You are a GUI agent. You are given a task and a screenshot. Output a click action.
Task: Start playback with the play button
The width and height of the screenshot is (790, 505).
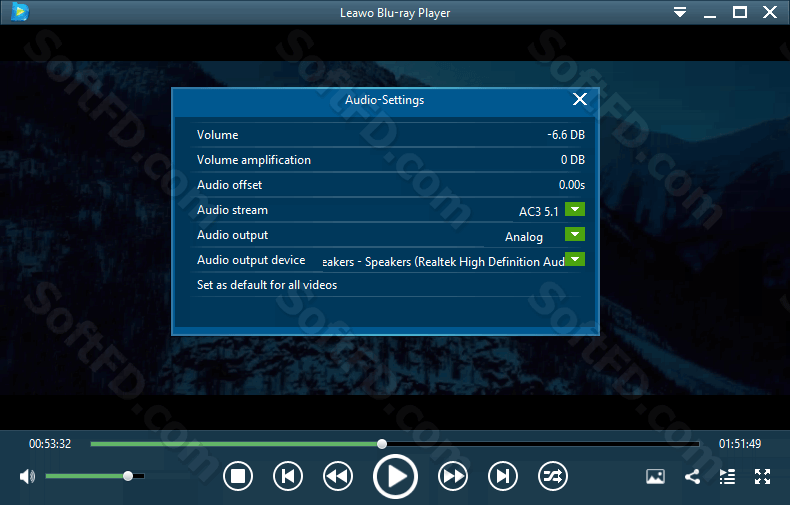coord(396,476)
